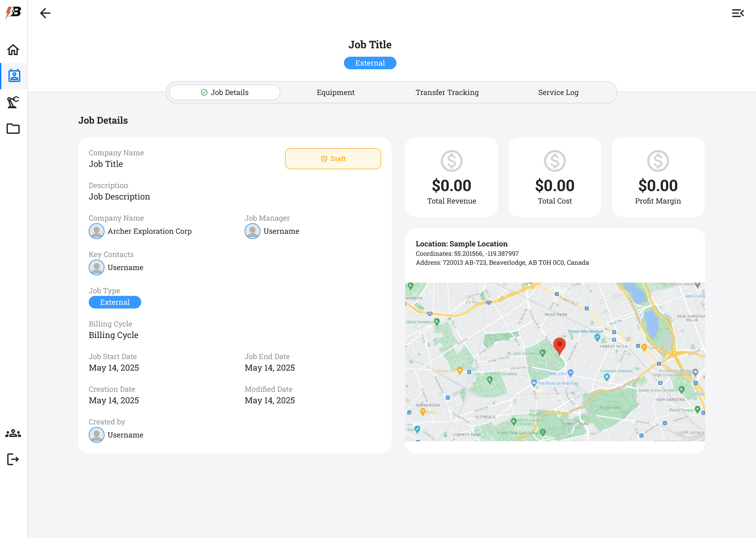Collapse the right-side menu panel icon
756x538 pixels.
(738, 13)
